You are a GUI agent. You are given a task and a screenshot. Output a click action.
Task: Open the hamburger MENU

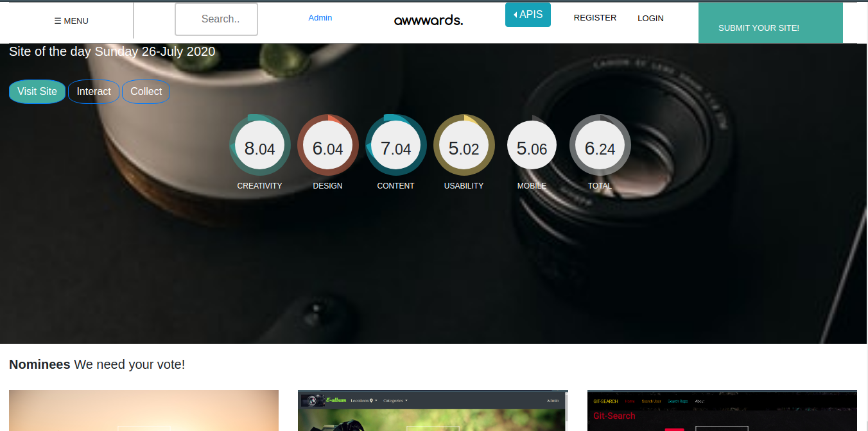click(x=71, y=21)
